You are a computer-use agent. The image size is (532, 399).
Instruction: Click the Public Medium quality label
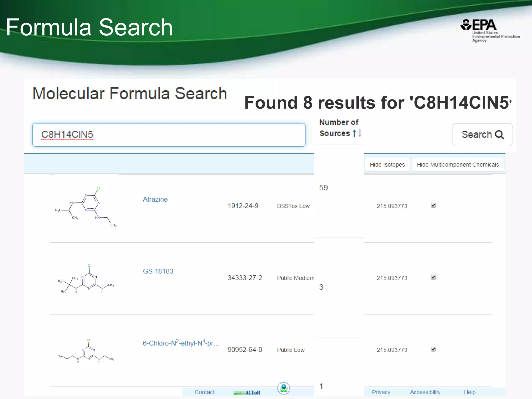point(296,278)
